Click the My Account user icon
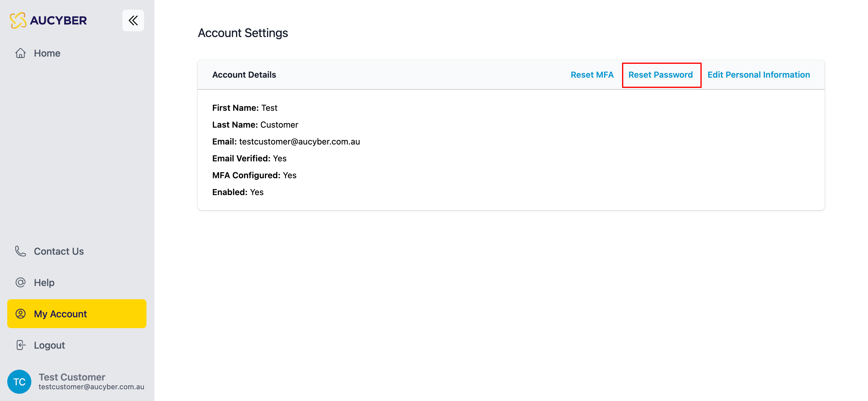The image size is (868, 401). pyautogui.click(x=20, y=314)
